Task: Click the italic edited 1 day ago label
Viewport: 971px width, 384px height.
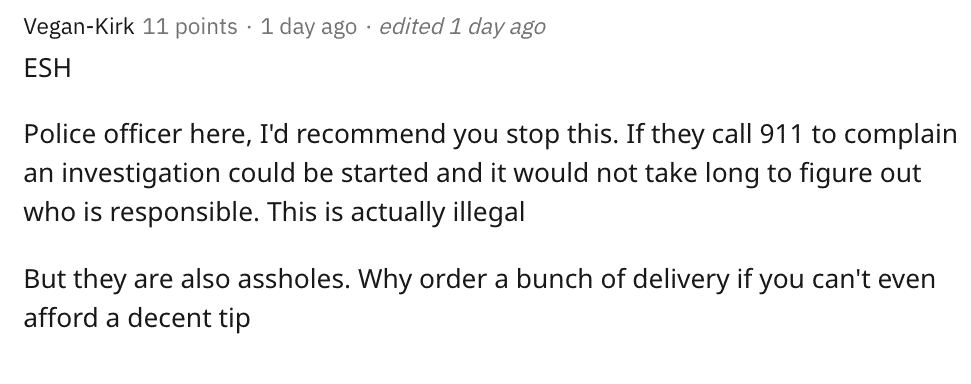Action: coord(462,27)
